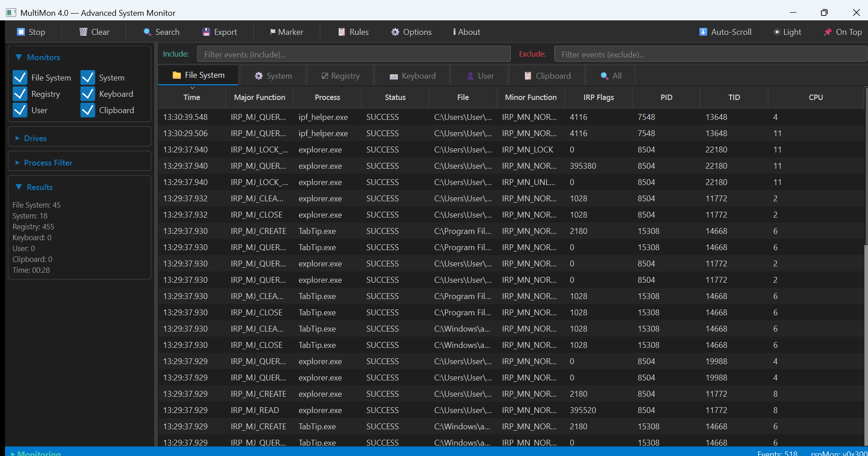Sort by the PID column header
The width and height of the screenshot is (868, 456).
(x=666, y=97)
